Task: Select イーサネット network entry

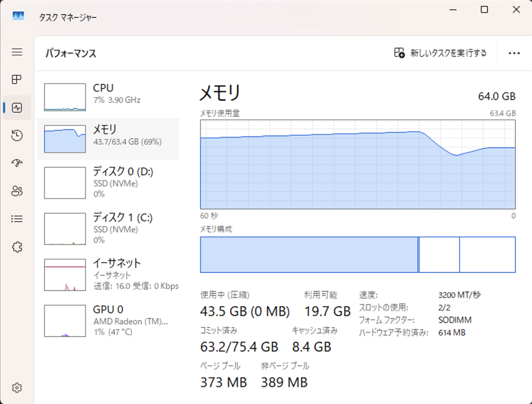Action: tap(108, 274)
